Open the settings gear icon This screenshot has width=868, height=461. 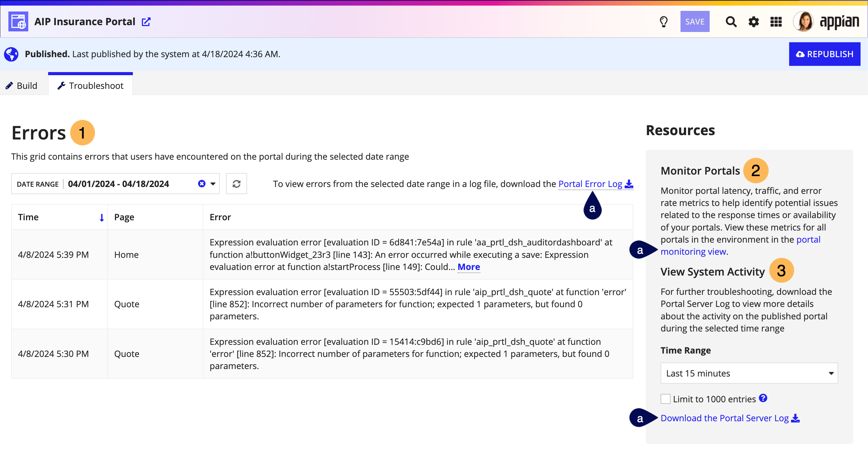753,22
